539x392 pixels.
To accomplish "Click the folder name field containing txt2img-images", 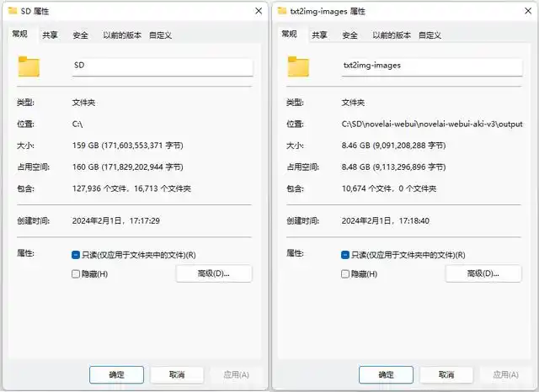I will [432, 66].
